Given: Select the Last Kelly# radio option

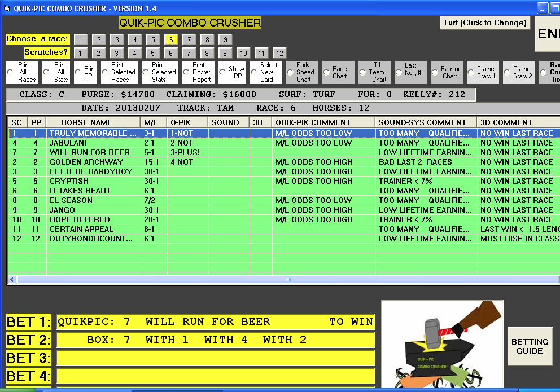Looking at the screenshot, I should pyautogui.click(x=399, y=72).
